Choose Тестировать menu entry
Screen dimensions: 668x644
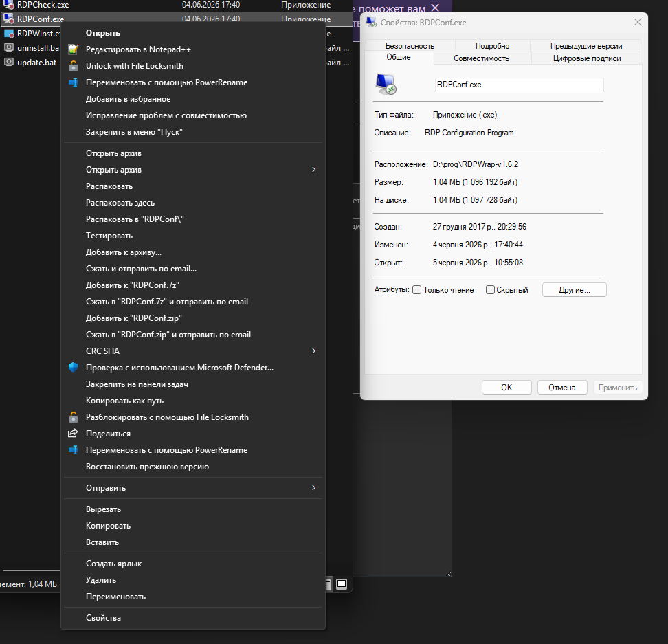[193, 236]
